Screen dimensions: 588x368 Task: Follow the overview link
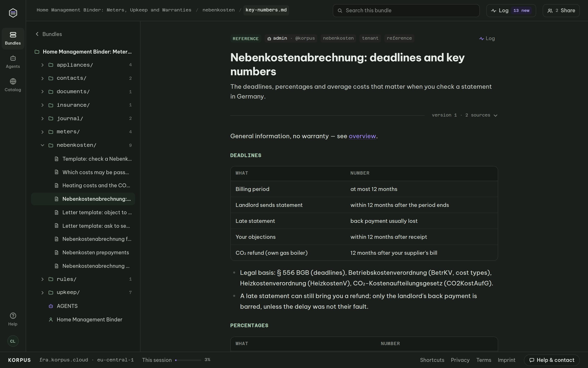point(362,136)
